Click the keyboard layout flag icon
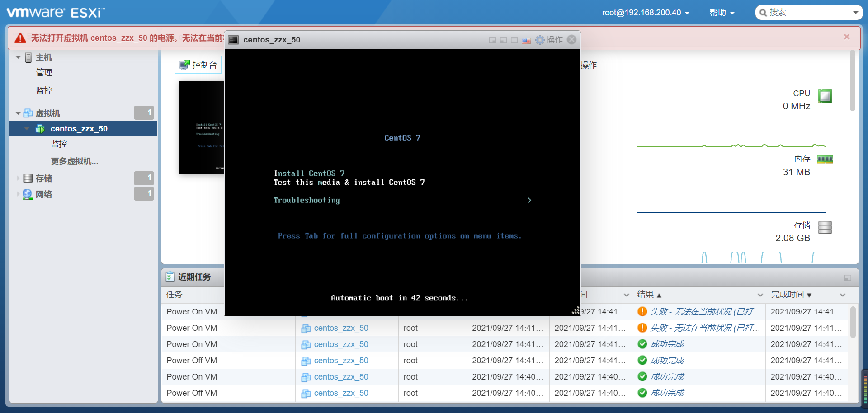The height and width of the screenshot is (413, 868). (x=526, y=40)
